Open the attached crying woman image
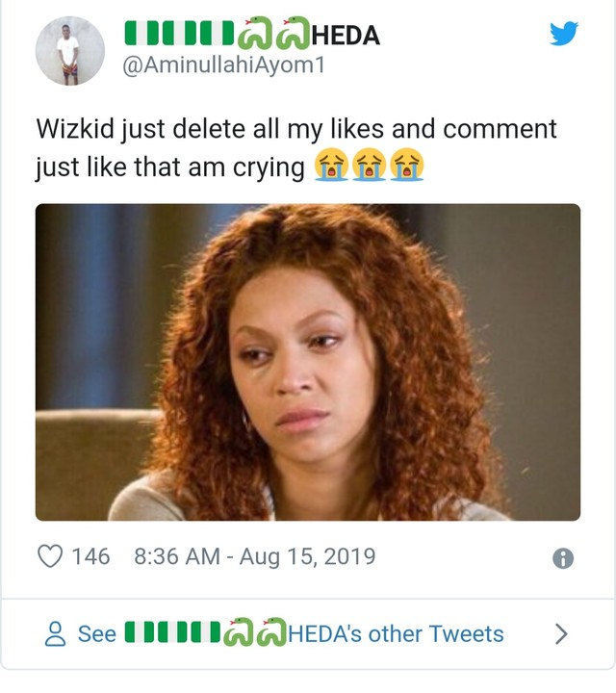The image size is (616, 693). tap(308, 362)
